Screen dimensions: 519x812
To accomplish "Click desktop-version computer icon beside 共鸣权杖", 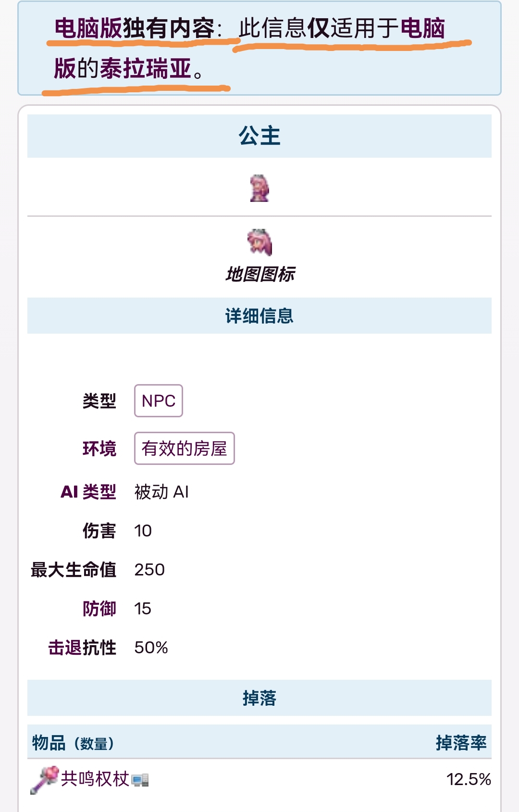I will click(140, 780).
